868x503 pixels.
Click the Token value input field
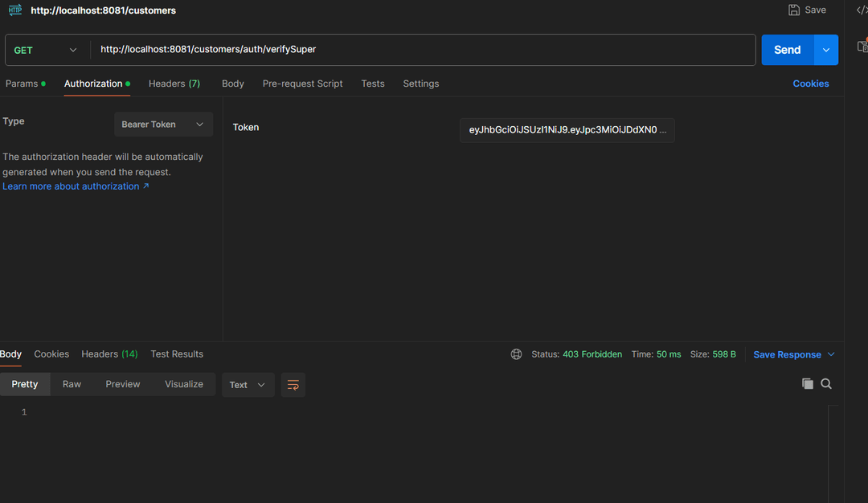[x=567, y=130]
